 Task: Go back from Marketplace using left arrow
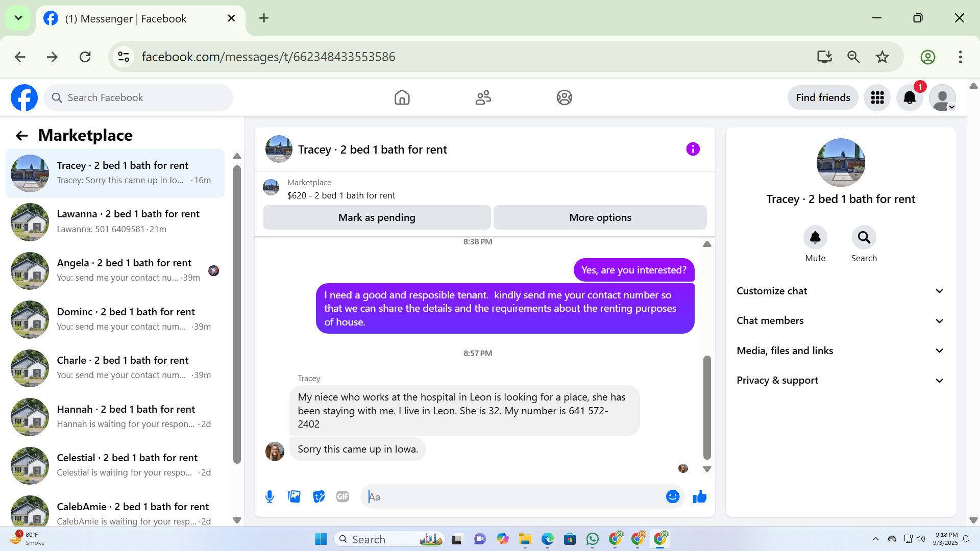tap(21, 135)
